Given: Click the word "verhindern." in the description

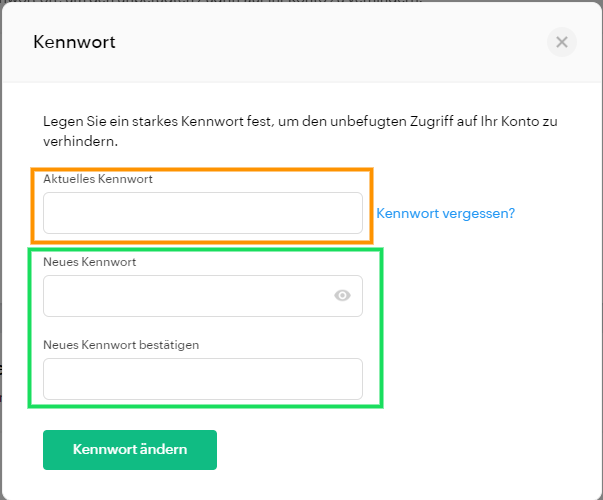Looking at the screenshot, I should 80,142.
